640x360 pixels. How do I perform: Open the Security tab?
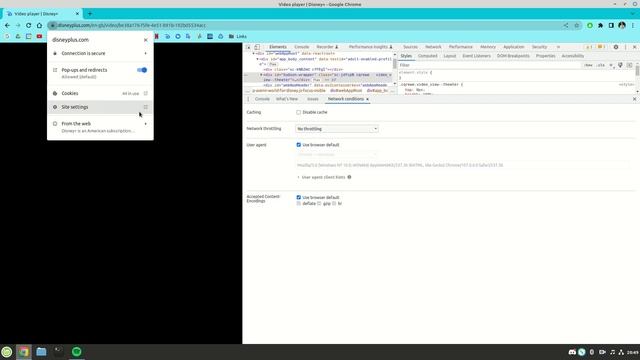(x=539, y=47)
